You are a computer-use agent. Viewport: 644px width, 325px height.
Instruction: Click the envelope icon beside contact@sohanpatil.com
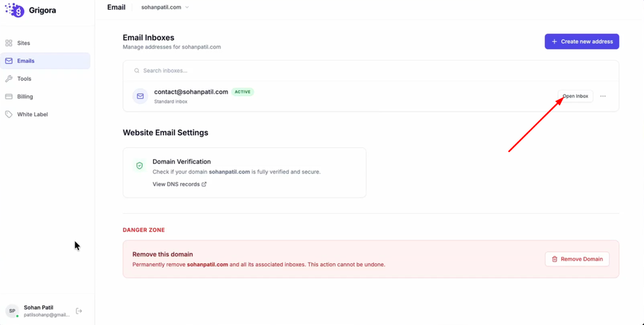point(140,96)
